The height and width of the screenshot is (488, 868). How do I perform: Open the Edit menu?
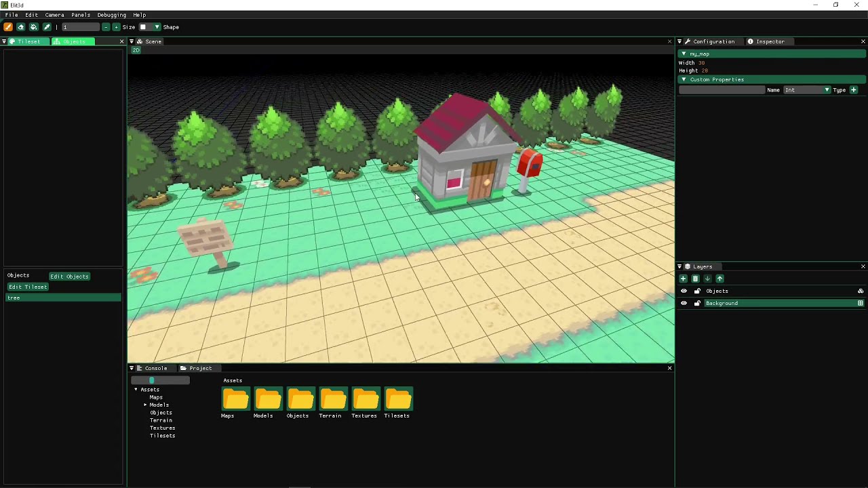pyautogui.click(x=31, y=15)
